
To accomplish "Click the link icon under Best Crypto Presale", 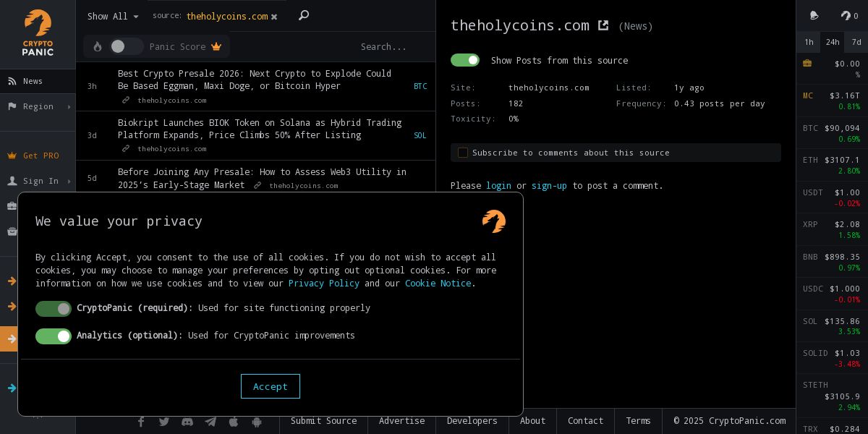I will [126, 101].
